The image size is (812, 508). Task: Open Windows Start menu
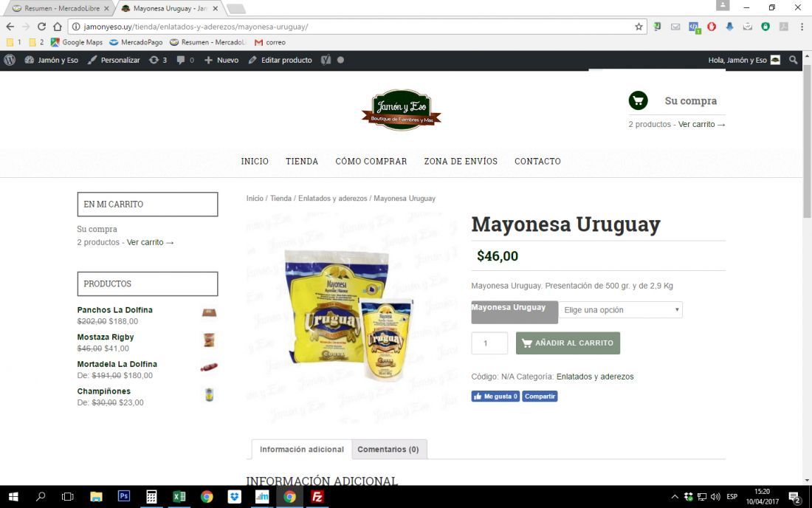[13, 497]
